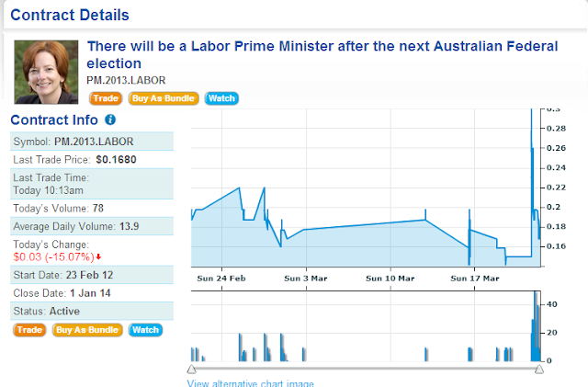Click the Contract Info information icon

(110, 120)
